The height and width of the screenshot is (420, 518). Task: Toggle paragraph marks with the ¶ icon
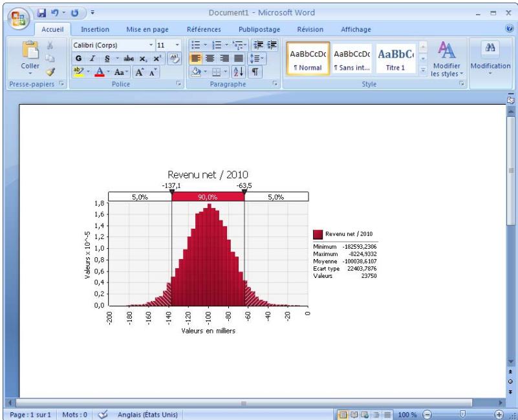255,72
